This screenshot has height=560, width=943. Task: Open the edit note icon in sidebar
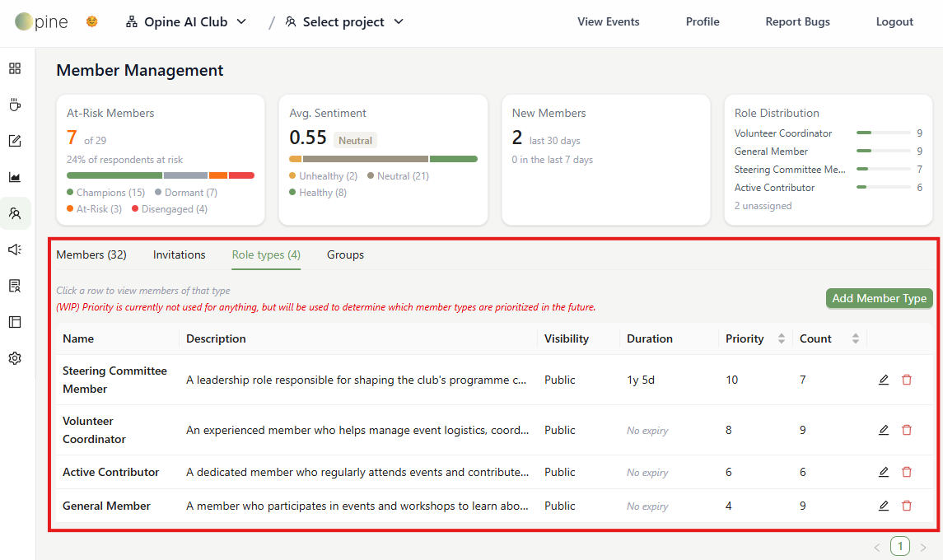tap(15, 141)
